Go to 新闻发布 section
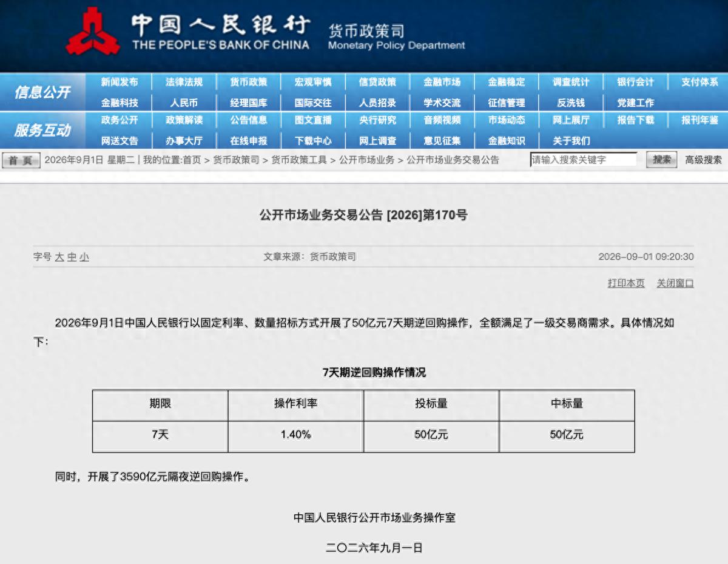Viewport: 728px width, 564px height. 120,82
